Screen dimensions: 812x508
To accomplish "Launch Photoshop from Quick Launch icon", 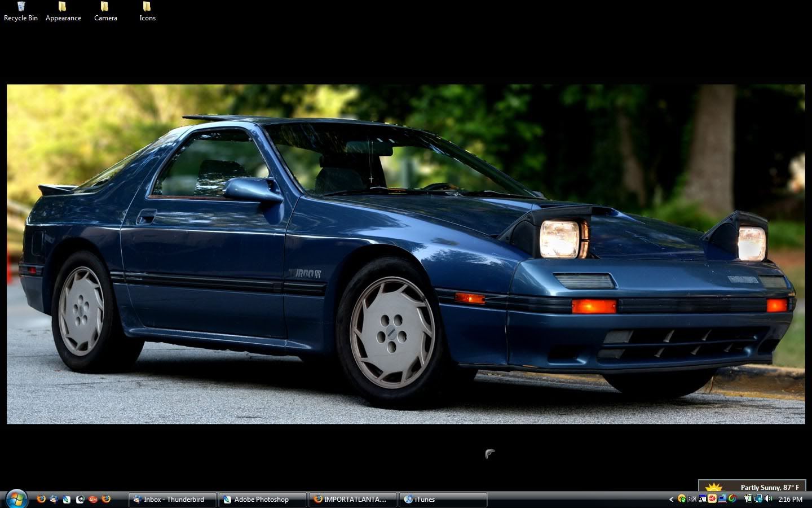I will tap(67, 499).
